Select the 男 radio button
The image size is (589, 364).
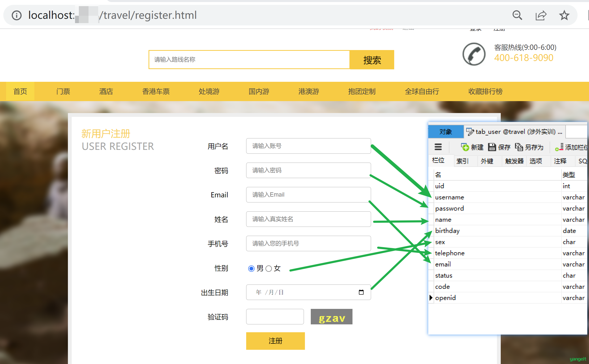[251, 268]
